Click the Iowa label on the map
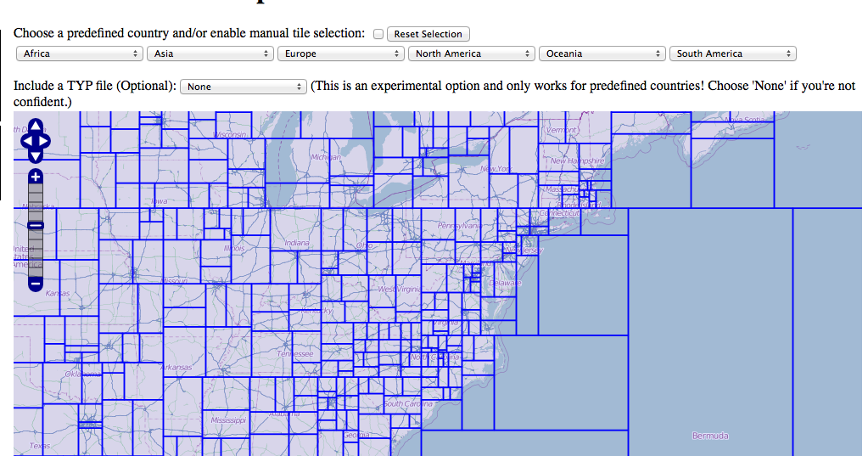This screenshot has width=868, height=456. click(160, 201)
